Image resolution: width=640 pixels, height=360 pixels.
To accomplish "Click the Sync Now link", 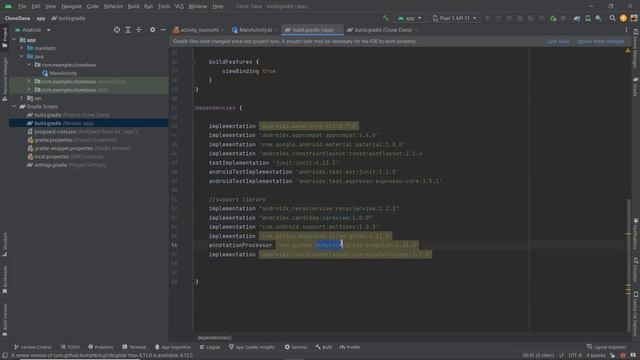I will pos(558,41).
